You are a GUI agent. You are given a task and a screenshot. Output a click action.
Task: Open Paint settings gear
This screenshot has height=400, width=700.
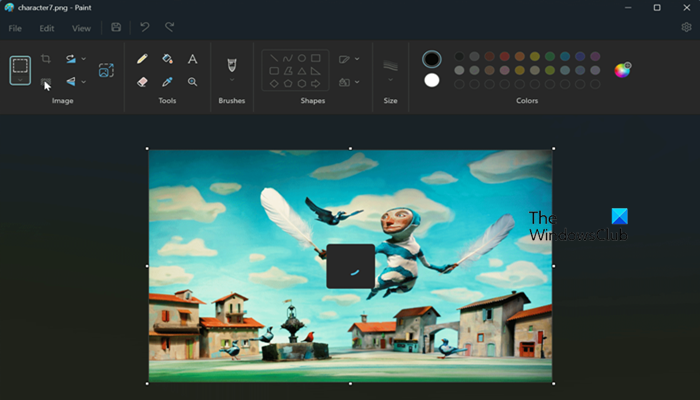(x=687, y=27)
